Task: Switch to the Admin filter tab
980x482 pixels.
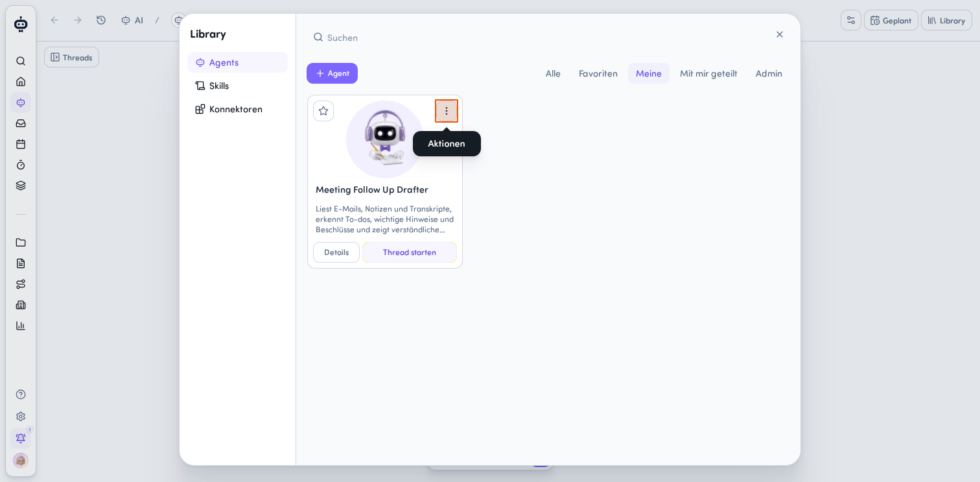Action: click(x=769, y=73)
